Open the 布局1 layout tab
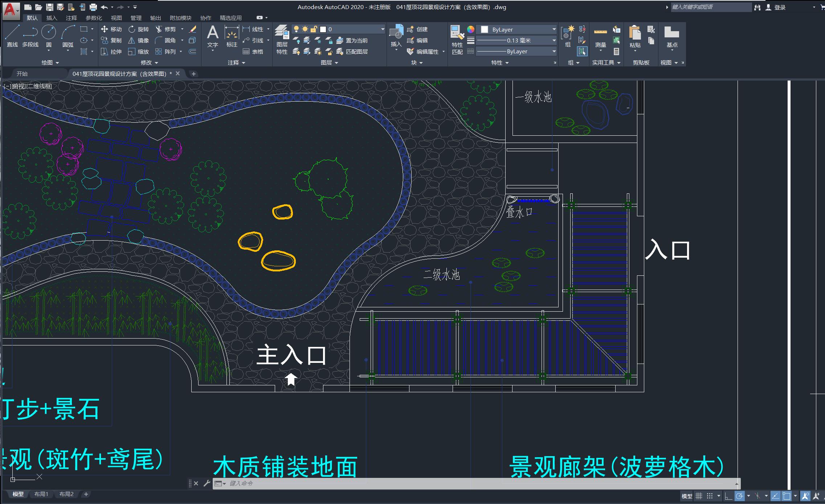This screenshot has height=504, width=825. (x=41, y=494)
